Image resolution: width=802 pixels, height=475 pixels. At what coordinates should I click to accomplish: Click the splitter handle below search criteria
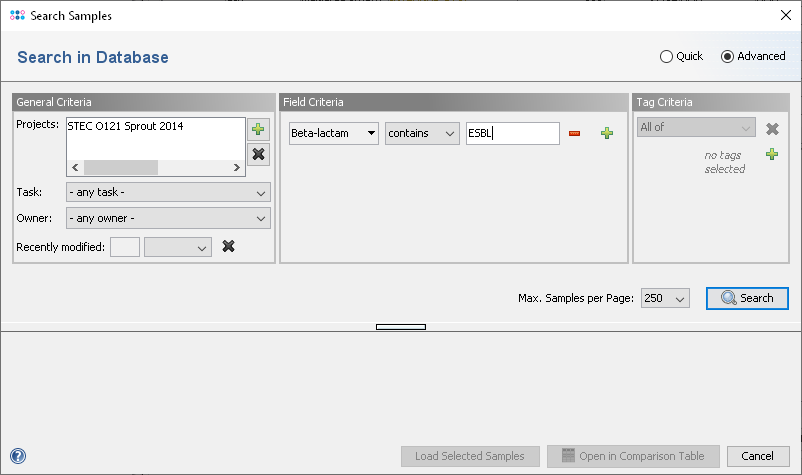[400, 327]
